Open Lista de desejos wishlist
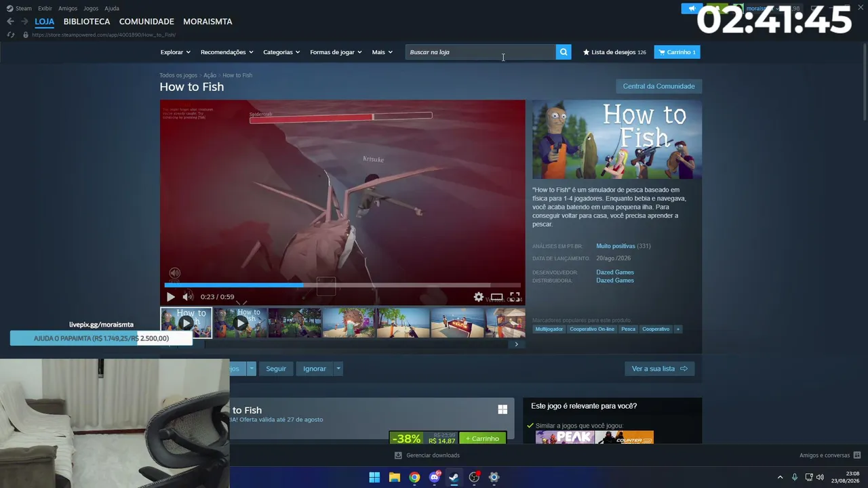 click(614, 52)
